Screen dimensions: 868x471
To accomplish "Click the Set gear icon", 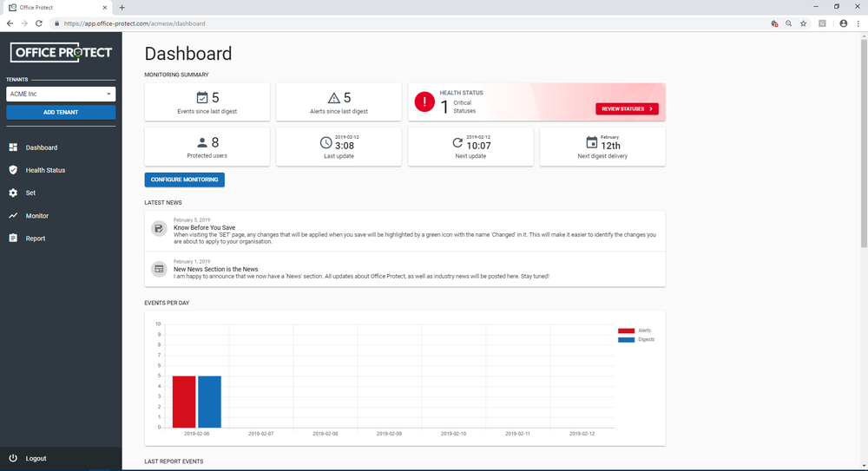I will click(13, 193).
